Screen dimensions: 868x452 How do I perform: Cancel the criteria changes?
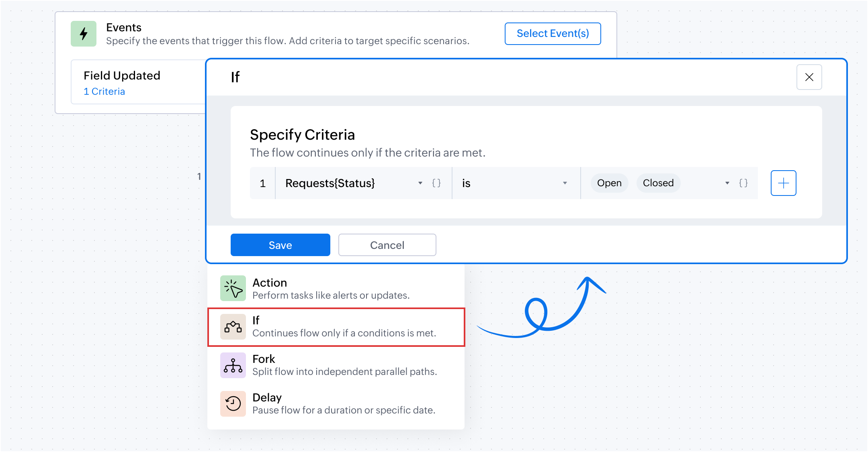(387, 245)
